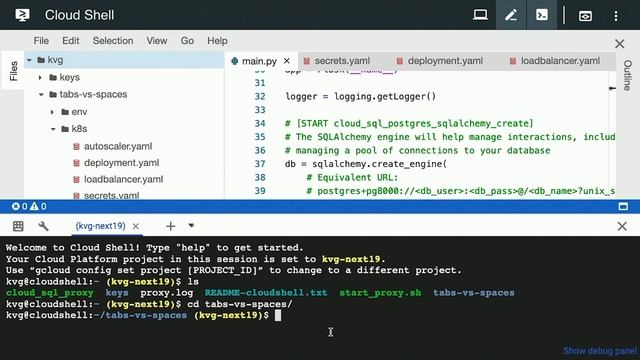
Task: Collapse the tabs-vs-spaces folder
Action: pyautogui.click(x=41, y=94)
